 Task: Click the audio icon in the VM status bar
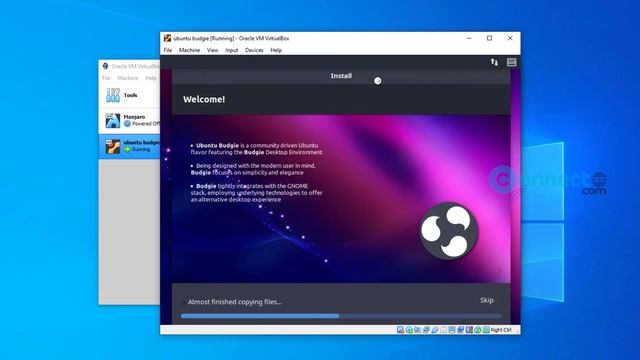point(417,330)
